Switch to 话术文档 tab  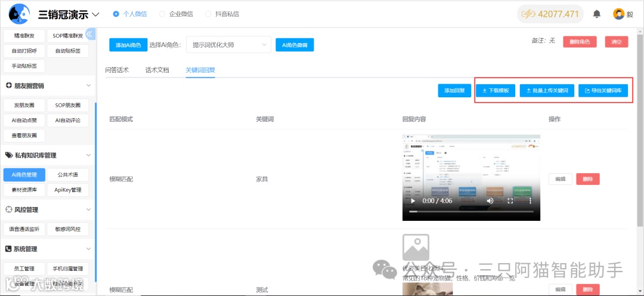click(x=157, y=70)
